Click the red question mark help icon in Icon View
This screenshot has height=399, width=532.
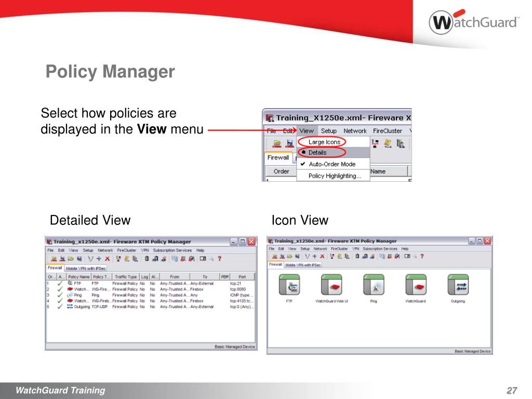[x=422, y=256]
